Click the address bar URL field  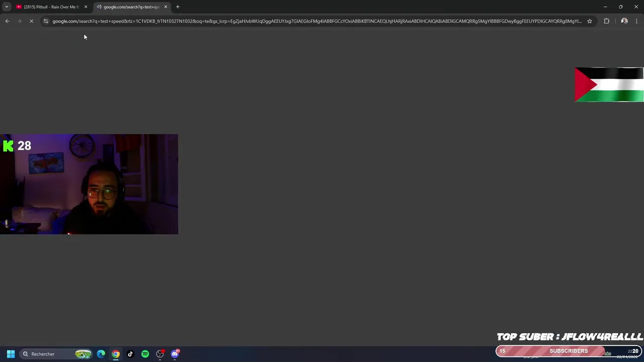[317, 21]
